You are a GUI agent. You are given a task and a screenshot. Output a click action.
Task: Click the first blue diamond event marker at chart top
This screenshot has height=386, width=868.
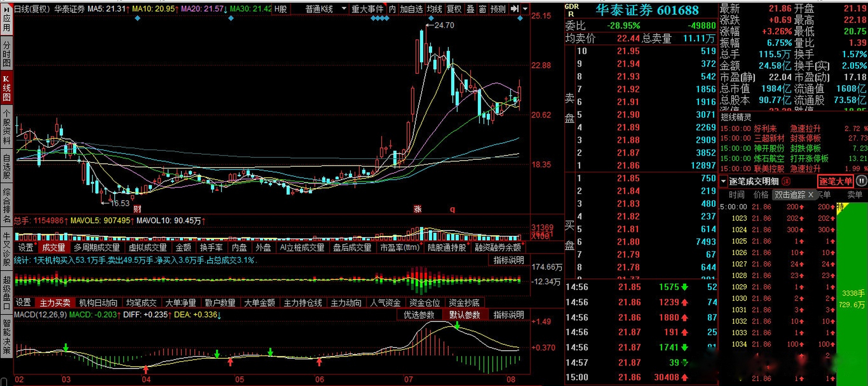coord(137,18)
